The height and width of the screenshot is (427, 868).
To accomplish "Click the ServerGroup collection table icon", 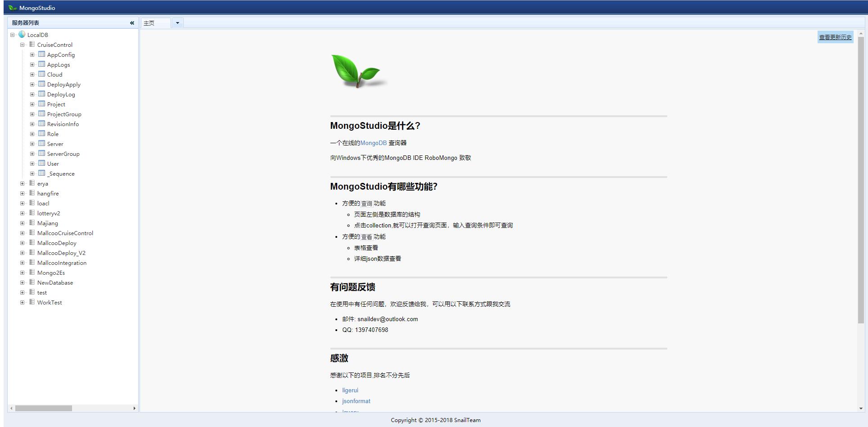I will (x=41, y=153).
